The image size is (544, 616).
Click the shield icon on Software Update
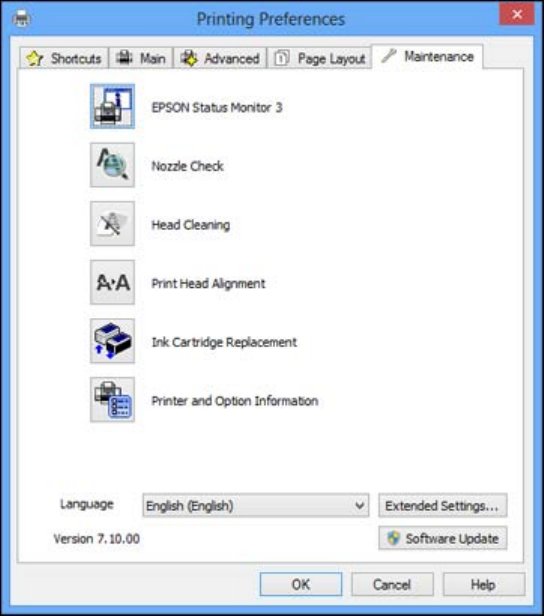click(394, 538)
